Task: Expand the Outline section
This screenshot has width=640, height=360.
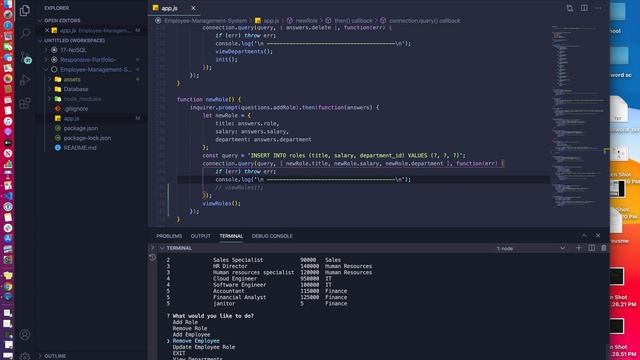Action: (55, 356)
